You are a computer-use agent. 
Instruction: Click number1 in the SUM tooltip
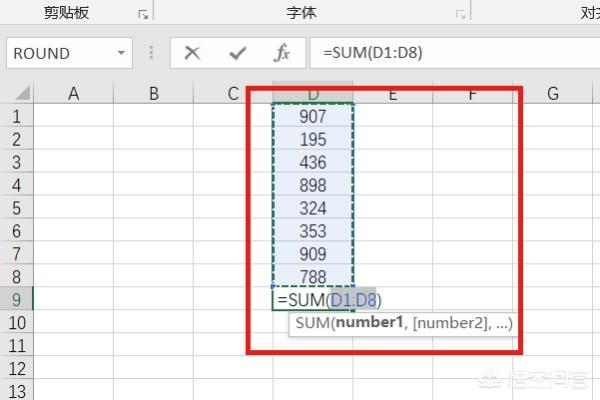pyautogui.click(x=370, y=322)
